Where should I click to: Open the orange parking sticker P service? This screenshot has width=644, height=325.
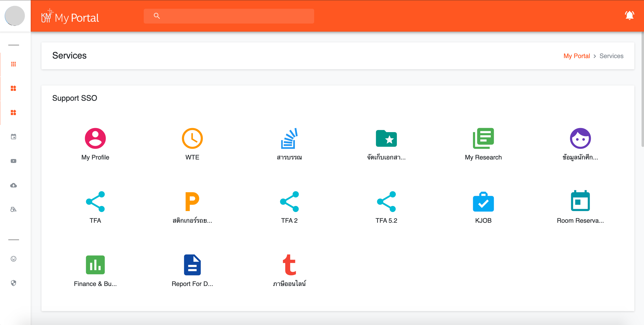(x=192, y=202)
